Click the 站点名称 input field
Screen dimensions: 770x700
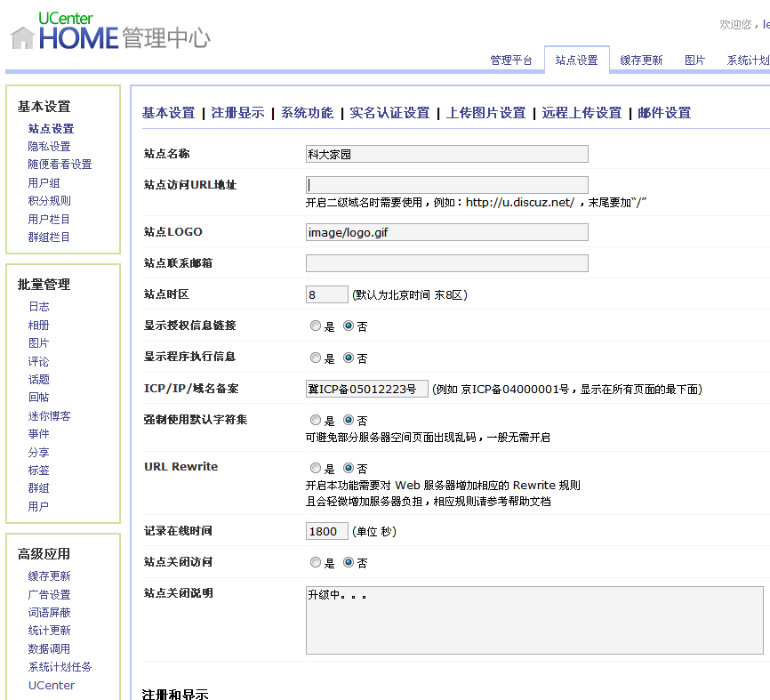tap(447, 154)
